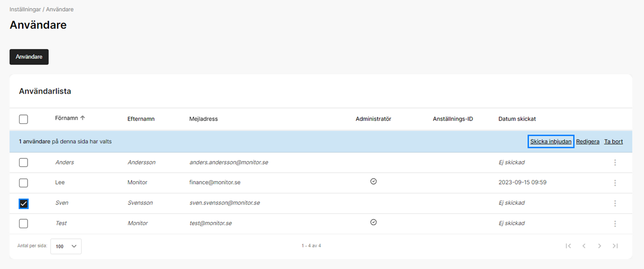Select the checkbox for Anders

[x=23, y=163]
